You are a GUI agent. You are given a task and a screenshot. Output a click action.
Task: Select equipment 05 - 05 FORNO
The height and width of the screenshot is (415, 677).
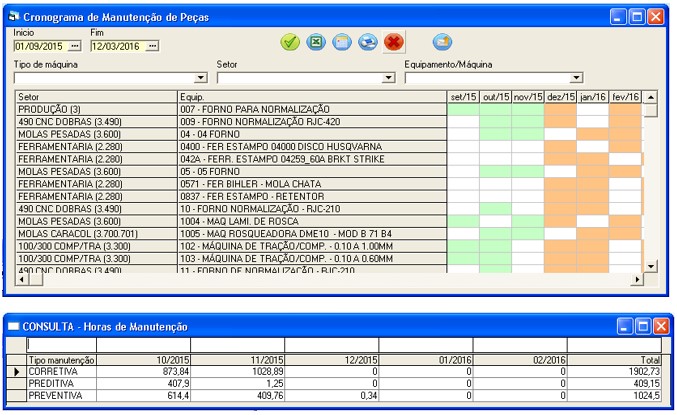pyautogui.click(x=312, y=171)
